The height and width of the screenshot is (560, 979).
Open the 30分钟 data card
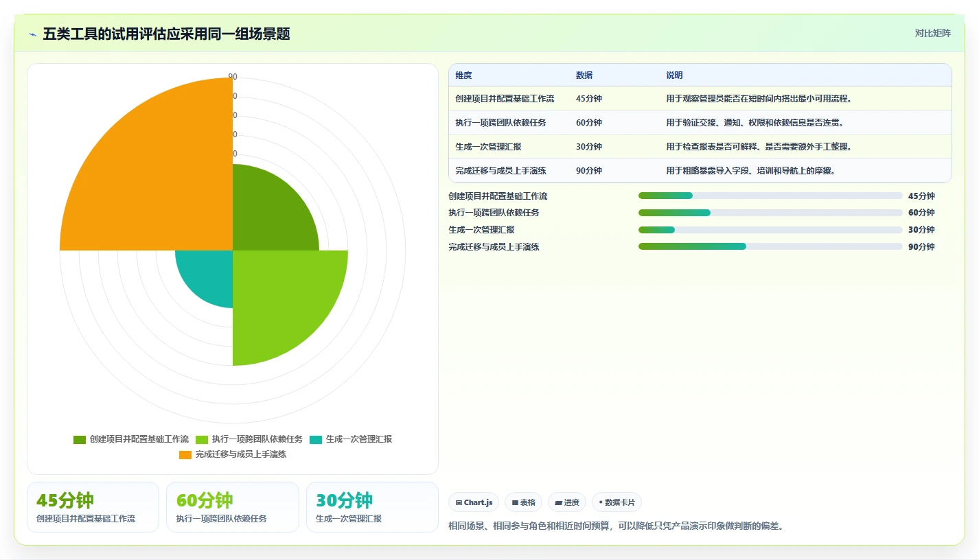point(372,507)
